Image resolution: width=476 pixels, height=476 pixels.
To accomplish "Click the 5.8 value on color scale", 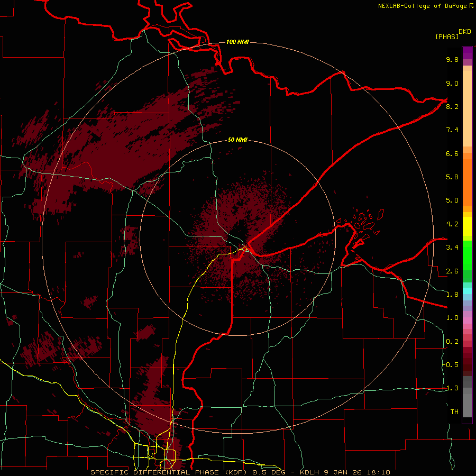I will 452,177.
